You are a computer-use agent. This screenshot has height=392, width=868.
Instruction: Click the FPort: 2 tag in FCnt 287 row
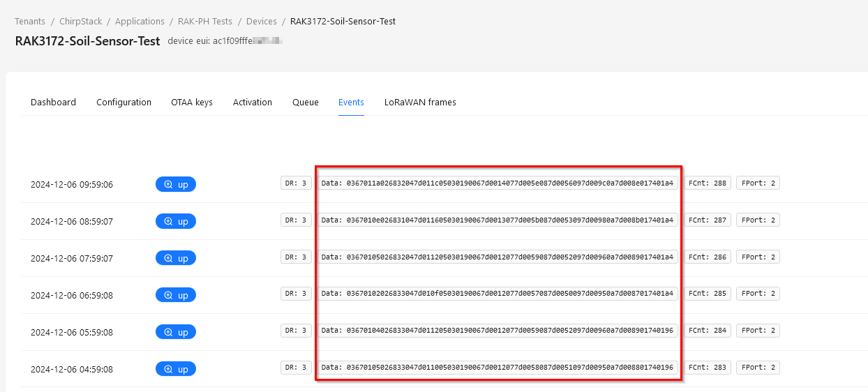[x=758, y=220]
